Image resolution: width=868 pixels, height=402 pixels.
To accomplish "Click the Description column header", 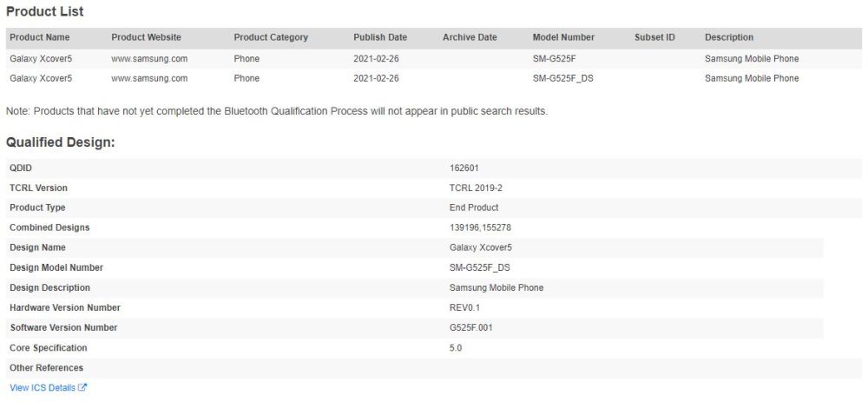I will [x=729, y=37].
